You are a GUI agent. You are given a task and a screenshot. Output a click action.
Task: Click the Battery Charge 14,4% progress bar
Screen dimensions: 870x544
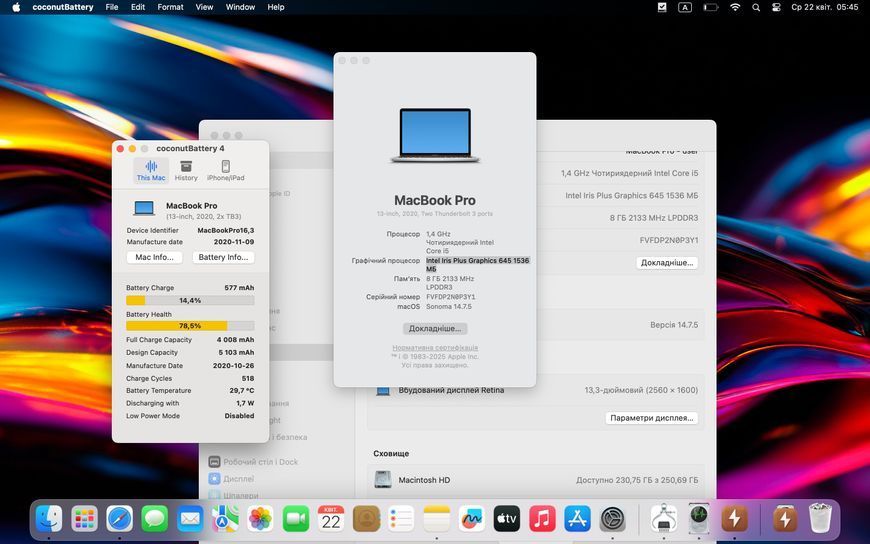pos(190,300)
